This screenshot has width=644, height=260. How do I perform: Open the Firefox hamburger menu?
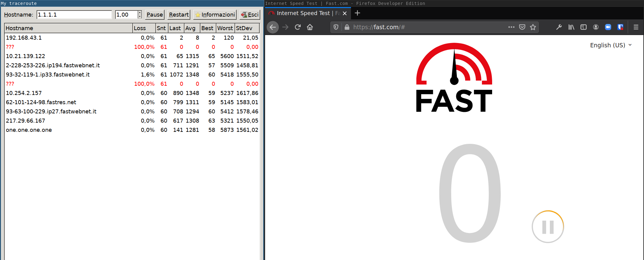(x=636, y=27)
